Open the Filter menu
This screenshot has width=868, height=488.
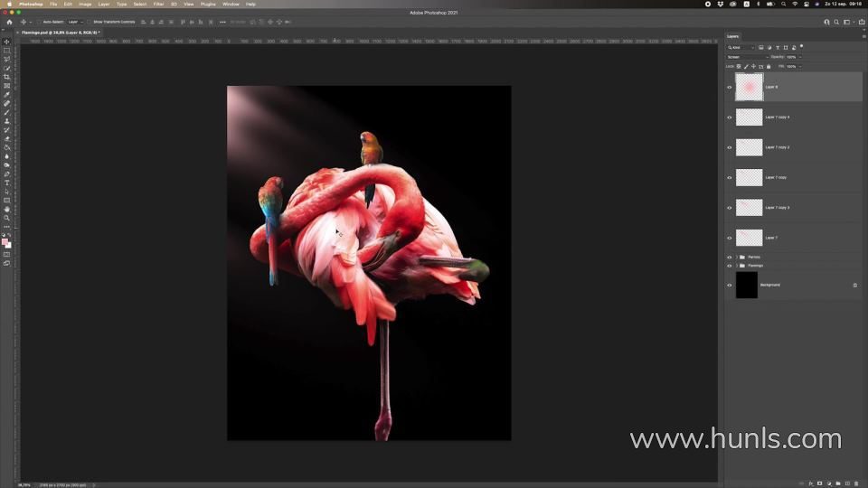(x=158, y=4)
